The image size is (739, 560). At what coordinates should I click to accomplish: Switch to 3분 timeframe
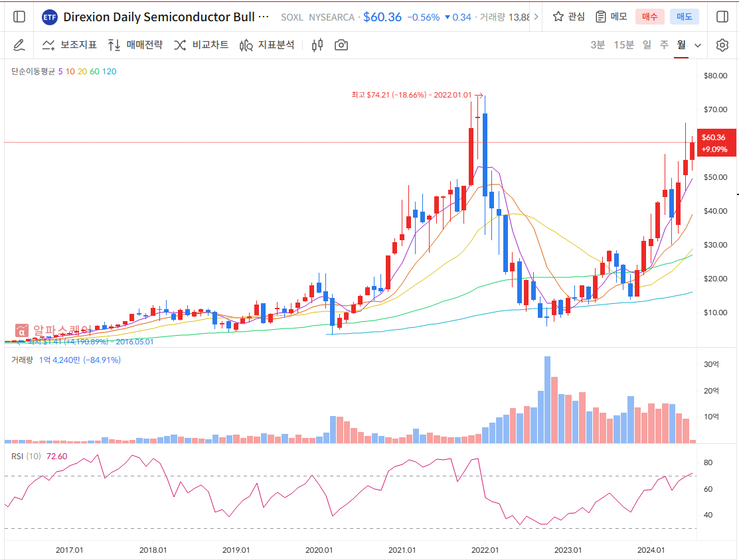(x=598, y=44)
